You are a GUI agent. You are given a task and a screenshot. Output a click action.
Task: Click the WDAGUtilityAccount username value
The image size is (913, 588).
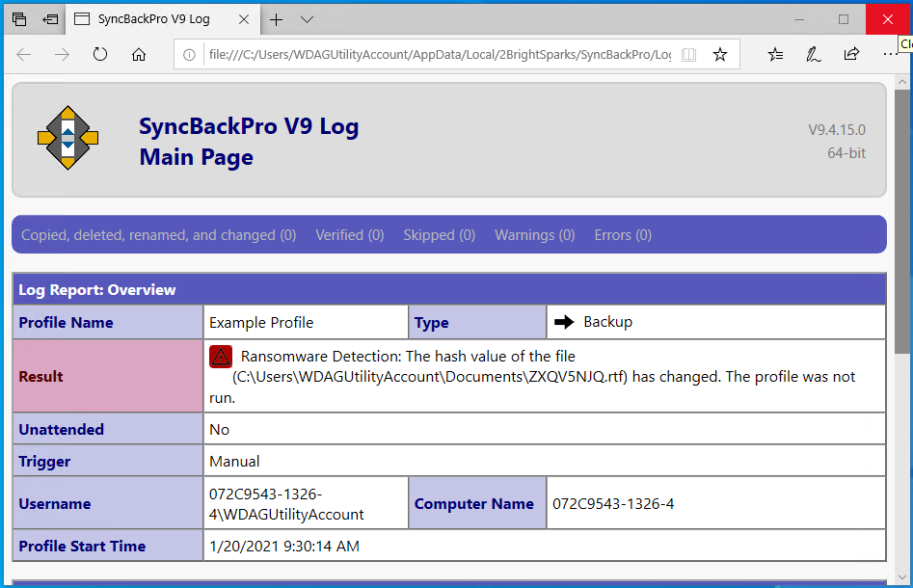[286, 504]
